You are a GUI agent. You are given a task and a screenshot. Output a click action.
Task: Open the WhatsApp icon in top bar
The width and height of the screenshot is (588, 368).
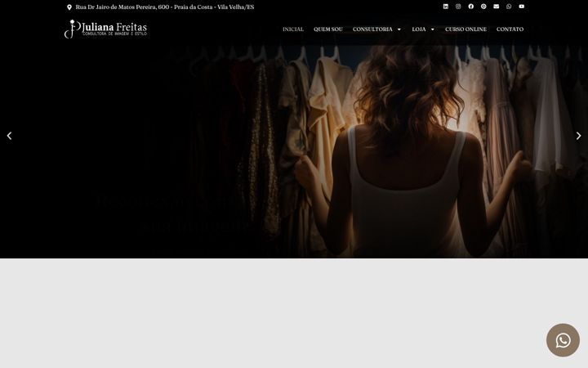(x=509, y=7)
